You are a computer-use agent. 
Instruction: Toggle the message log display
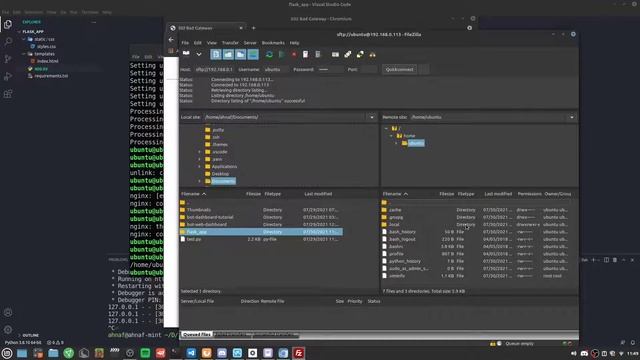click(216, 54)
